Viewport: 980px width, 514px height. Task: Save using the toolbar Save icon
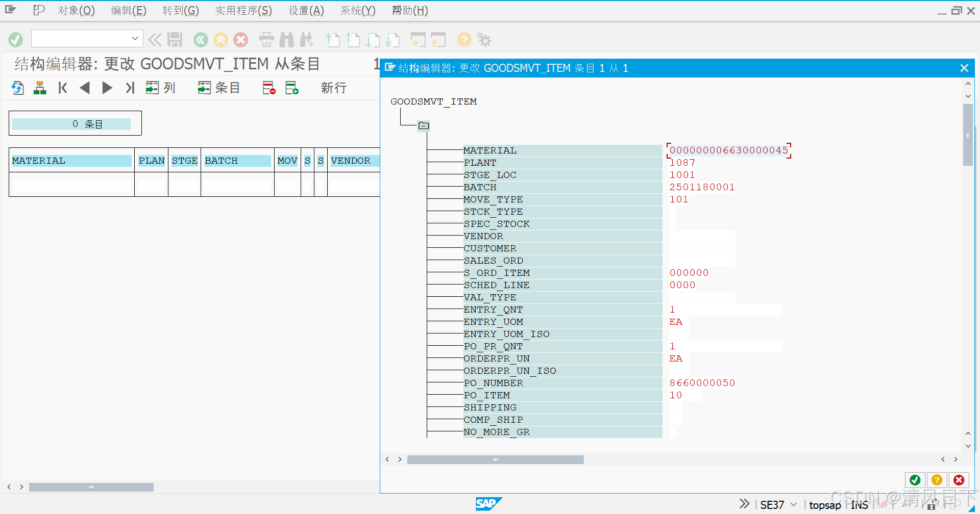coord(175,39)
